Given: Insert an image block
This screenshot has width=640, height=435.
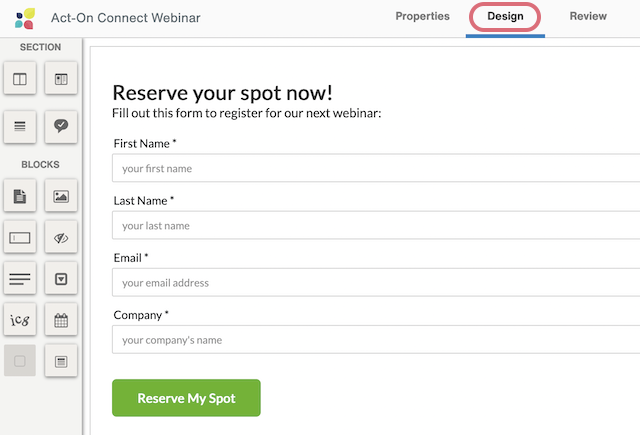Looking at the screenshot, I should point(60,197).
